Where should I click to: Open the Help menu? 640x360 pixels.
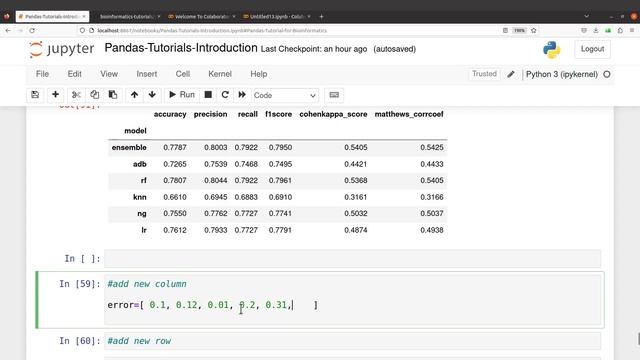tap(258, 74)
